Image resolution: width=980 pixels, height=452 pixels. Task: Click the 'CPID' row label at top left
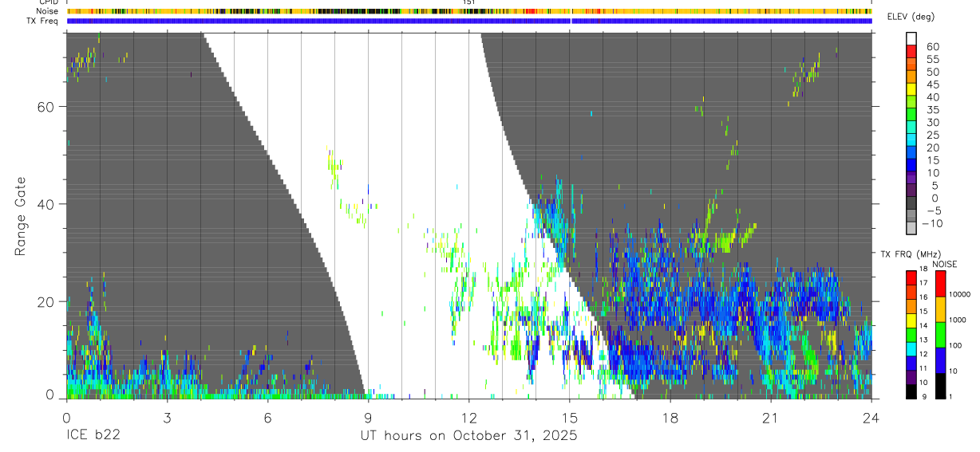tap(47, 2)
